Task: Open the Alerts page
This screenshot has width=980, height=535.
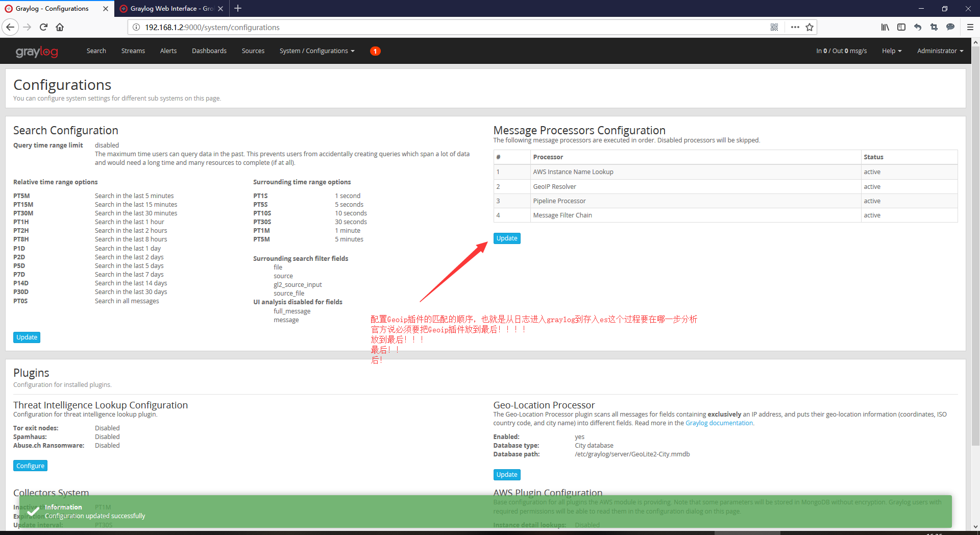Action: pos(168,51)
